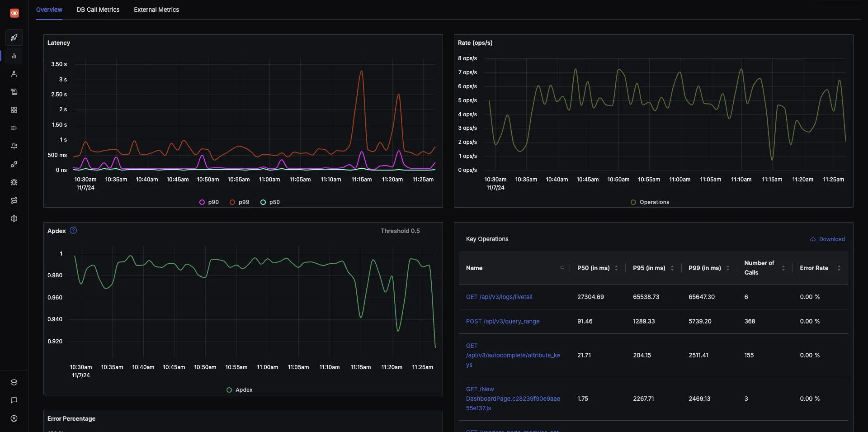Open the POST /api/v3/query_range operation

(503, 321)
